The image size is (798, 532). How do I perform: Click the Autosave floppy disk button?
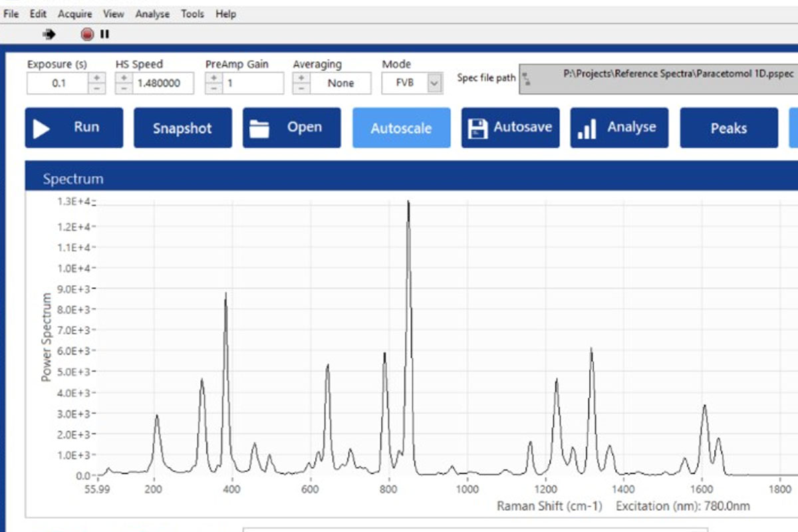[510, 128]
